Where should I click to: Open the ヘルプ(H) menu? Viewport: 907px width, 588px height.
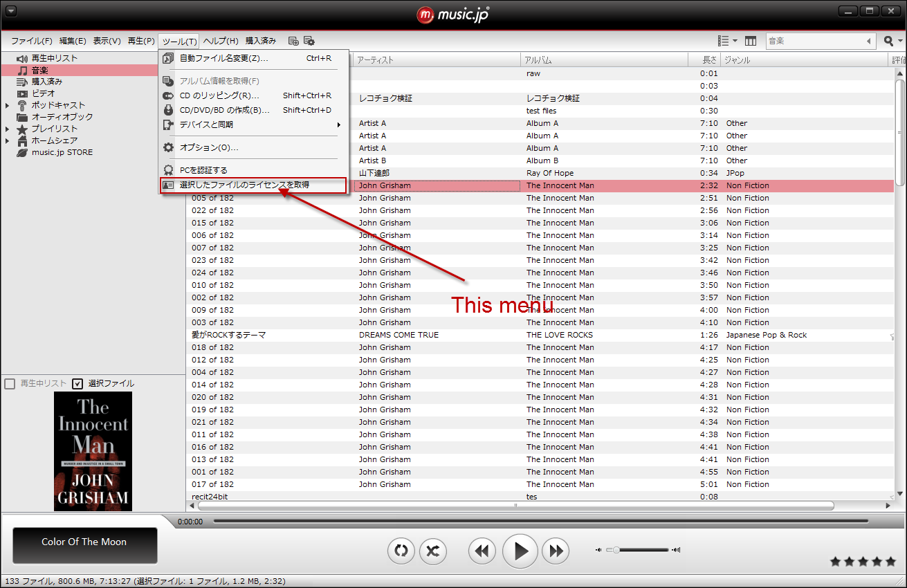click(221, 41)
